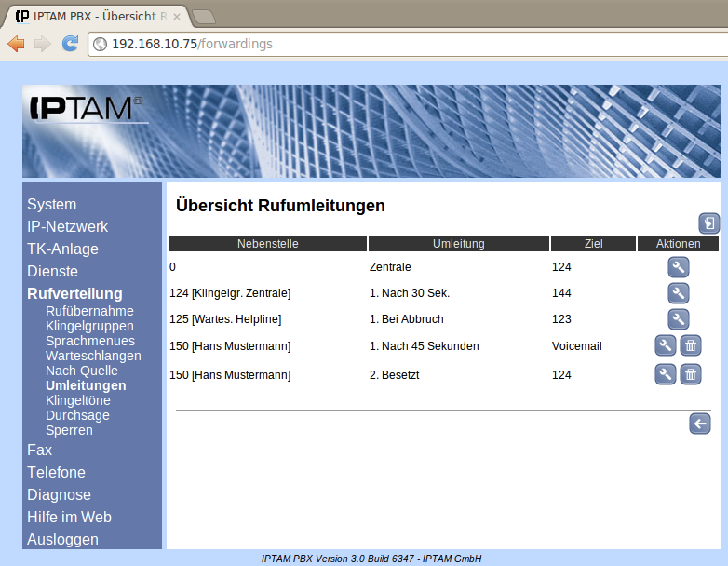
Task: Edit forwarding for 124 Klingelgr. Zentrale
Action: point(679,293)
